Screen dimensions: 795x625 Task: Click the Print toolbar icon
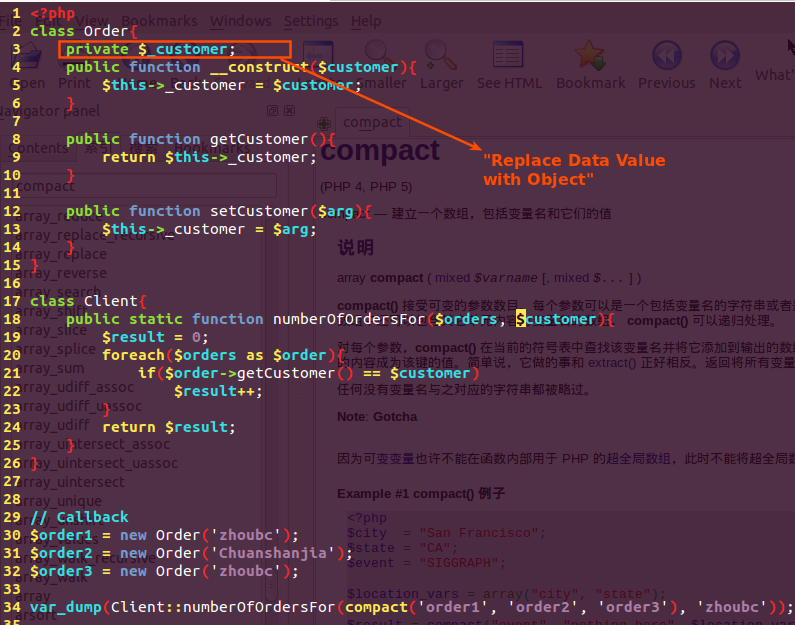[x=74, y=70]
